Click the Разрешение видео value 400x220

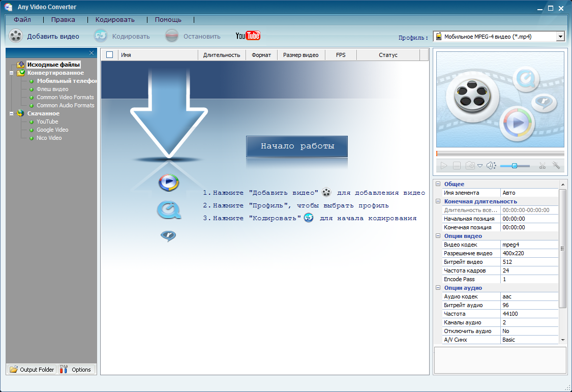coord(529,253)
